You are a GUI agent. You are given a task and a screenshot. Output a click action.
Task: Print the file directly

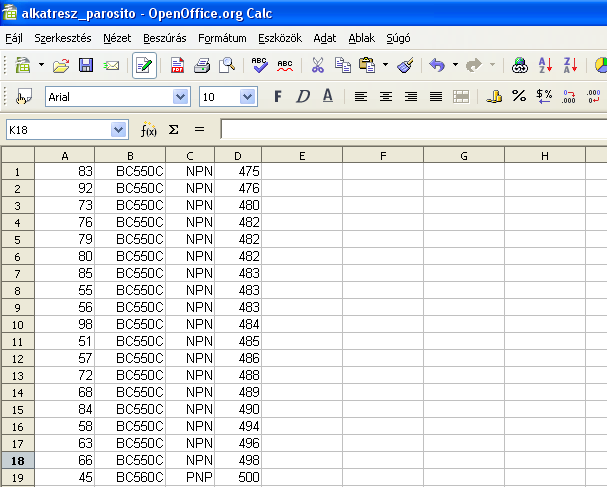(x=202, y=65)
